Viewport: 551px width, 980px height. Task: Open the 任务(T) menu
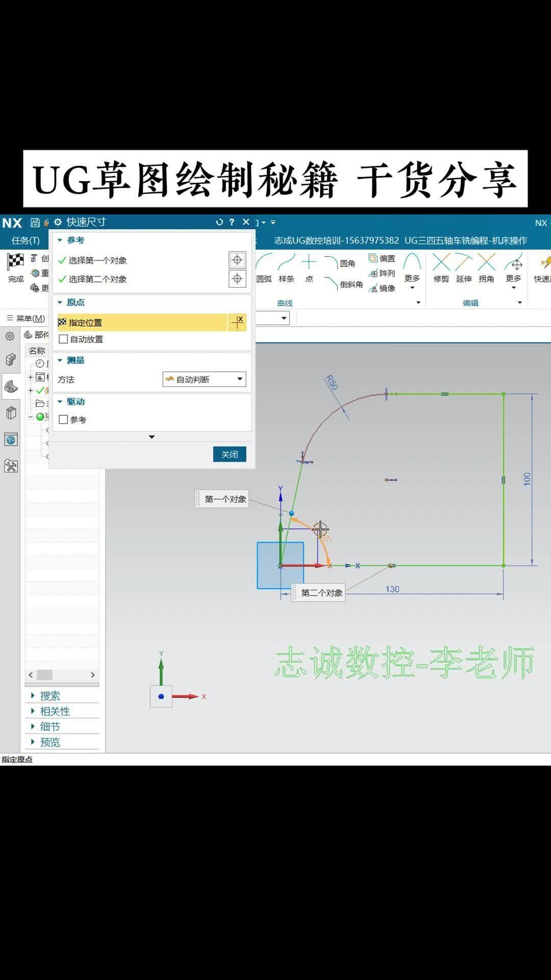click(26, 240)
